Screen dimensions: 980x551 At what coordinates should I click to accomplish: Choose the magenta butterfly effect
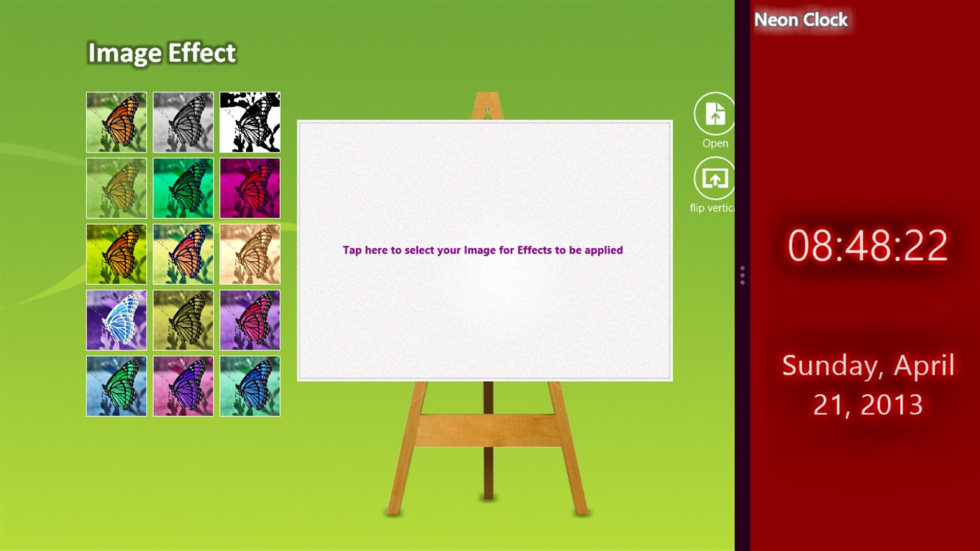coord(249,188)
